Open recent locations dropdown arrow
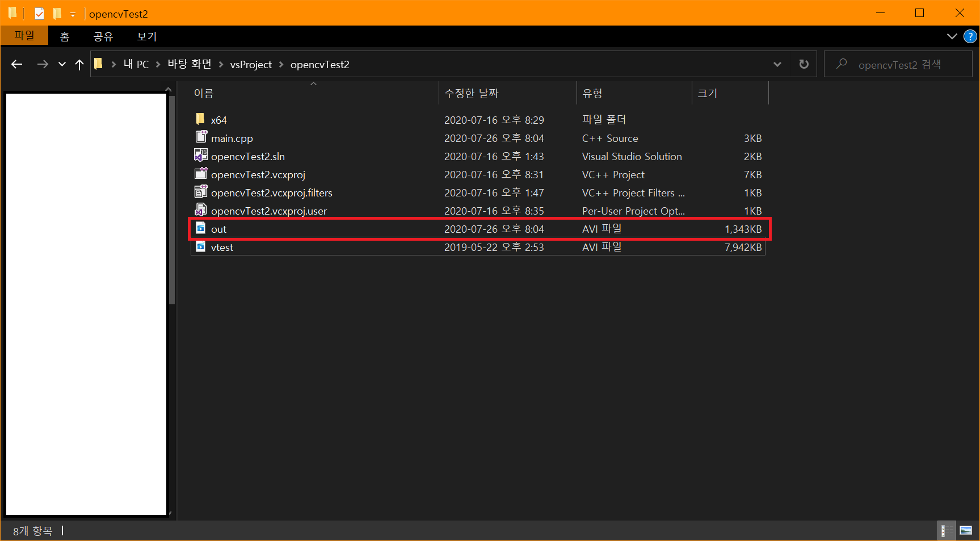This screenshot has height=541, width=980. [x=62, y=64]
